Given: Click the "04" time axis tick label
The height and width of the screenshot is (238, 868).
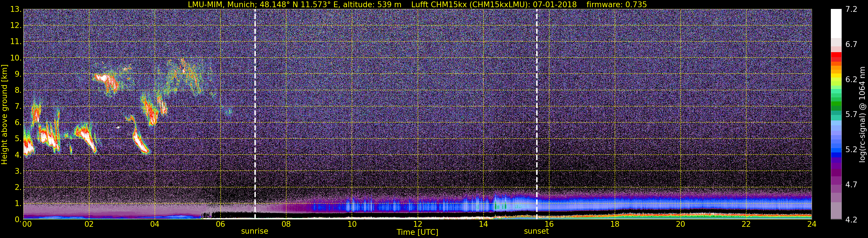Looking at the screenshot, I should click(155, 224).
